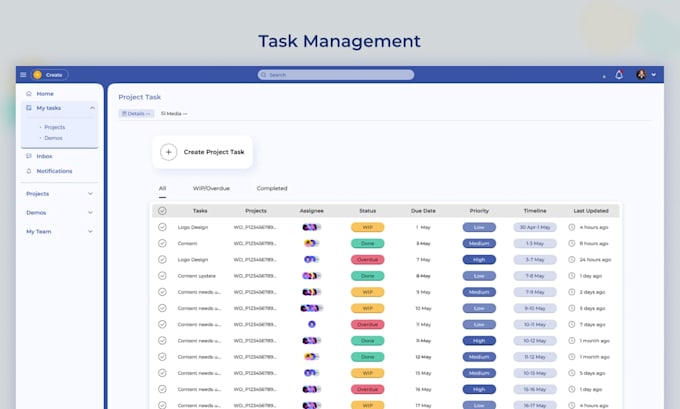Open the hamburger menu in top bar
Image resolution: width=680 pixels, height=409 pixels.
[x=23, y=75]
